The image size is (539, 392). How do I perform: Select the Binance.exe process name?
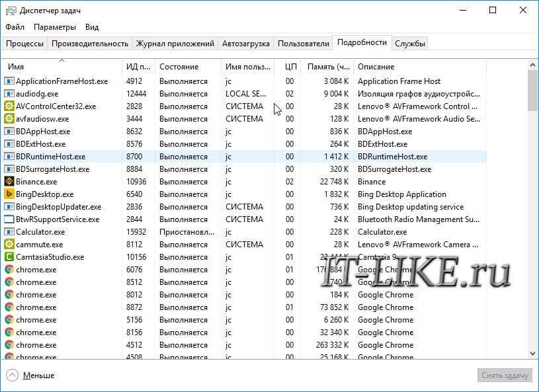coord(36,182)
